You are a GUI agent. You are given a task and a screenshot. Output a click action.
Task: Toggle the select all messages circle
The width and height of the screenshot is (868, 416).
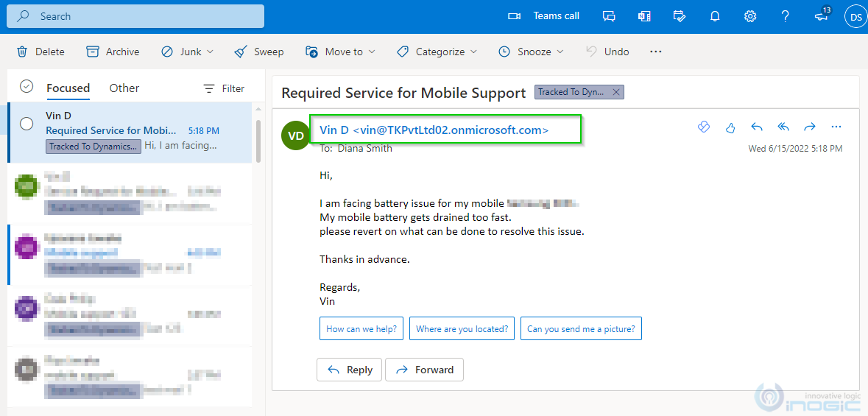pyautogui.click(x=27, y=87)
